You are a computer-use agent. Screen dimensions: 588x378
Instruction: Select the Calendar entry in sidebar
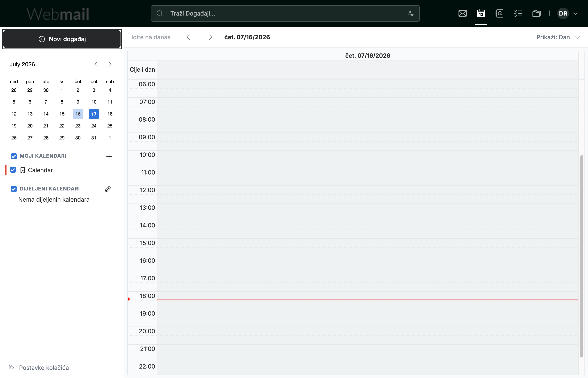tap(41, 170)
